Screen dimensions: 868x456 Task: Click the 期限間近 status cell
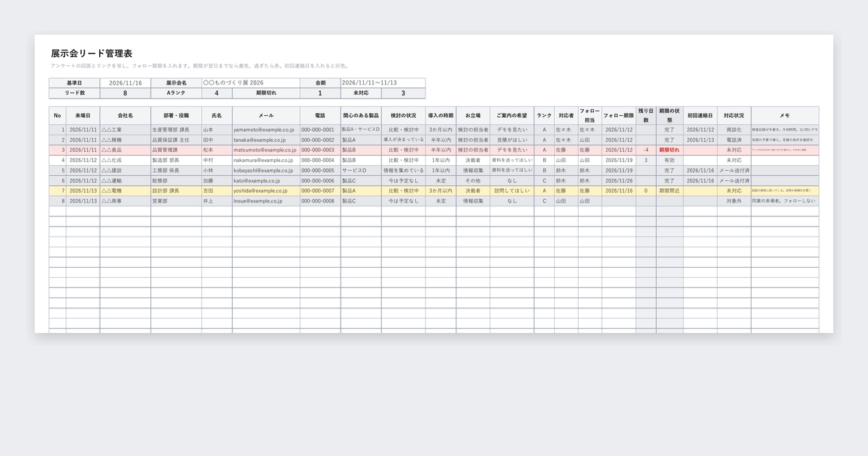coord(670,190)
